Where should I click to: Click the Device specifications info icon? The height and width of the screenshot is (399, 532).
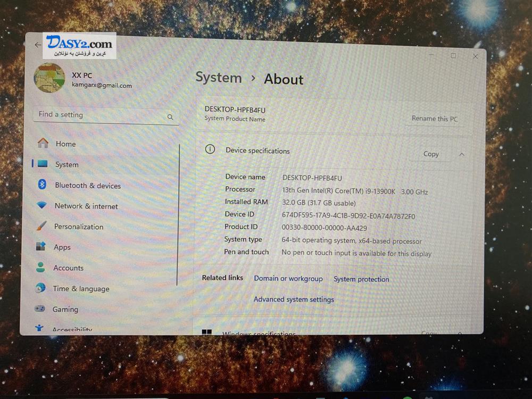point(210,149)
